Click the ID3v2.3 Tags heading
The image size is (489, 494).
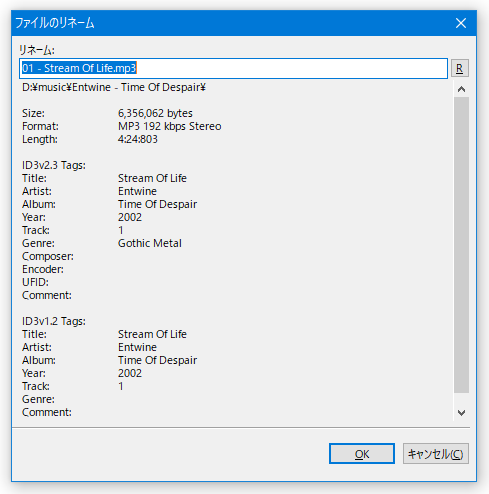(54, 165)
